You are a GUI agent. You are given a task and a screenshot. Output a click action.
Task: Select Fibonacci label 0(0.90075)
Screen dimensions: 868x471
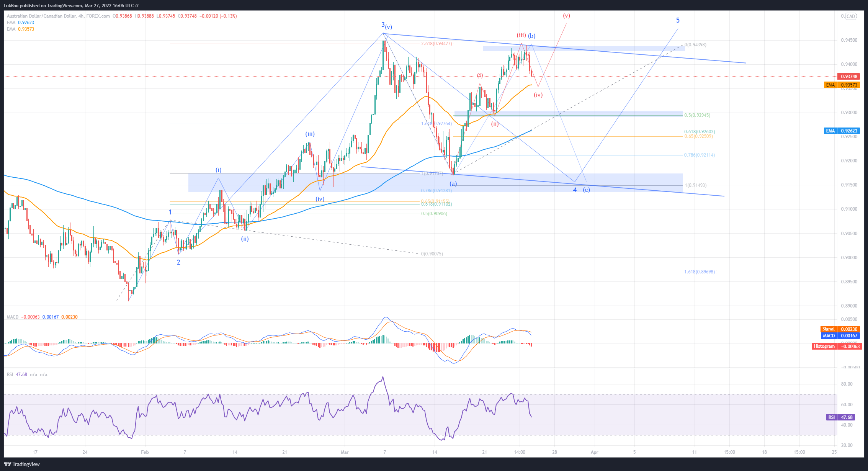pyautogui.click(x=432, y=254)
